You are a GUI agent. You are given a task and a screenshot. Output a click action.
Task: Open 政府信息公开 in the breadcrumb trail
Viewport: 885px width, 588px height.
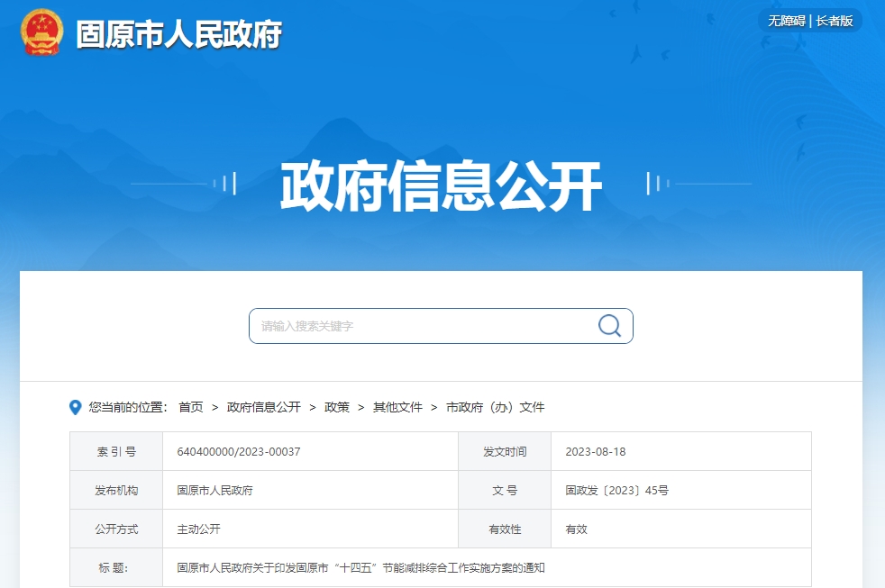[264, 408]
